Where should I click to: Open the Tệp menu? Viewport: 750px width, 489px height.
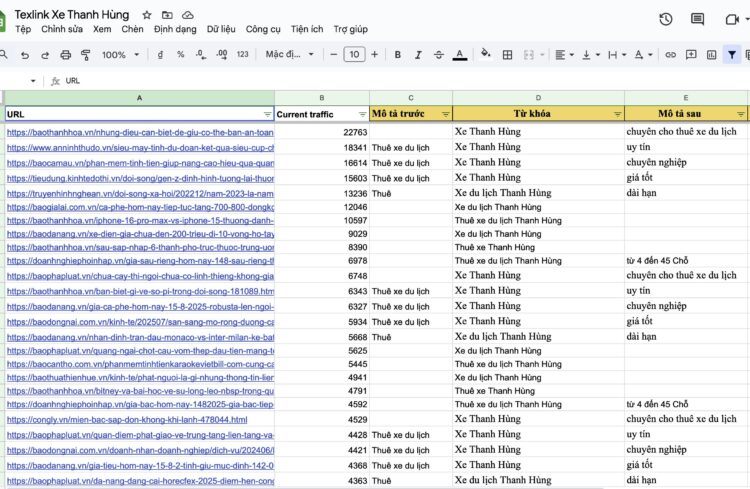coord(23,29)
